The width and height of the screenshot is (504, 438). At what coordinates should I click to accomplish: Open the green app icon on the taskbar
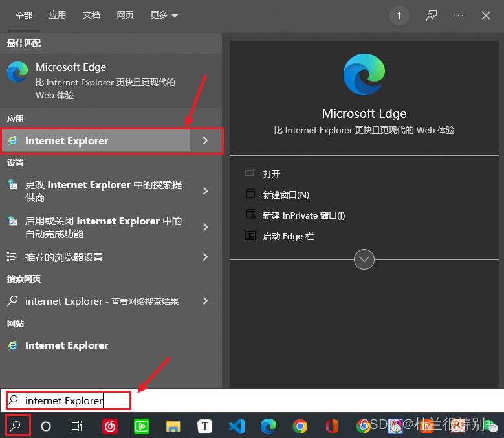pos(142,426)
